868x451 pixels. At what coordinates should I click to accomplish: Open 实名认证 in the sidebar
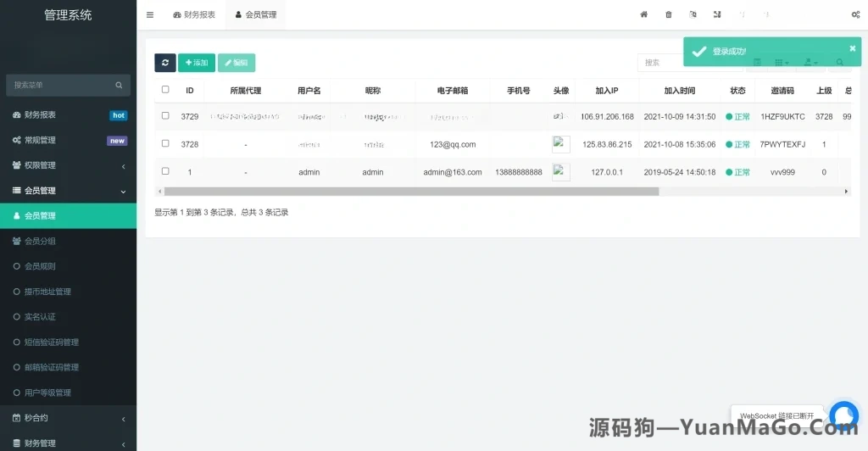click(x=68, y=317)
